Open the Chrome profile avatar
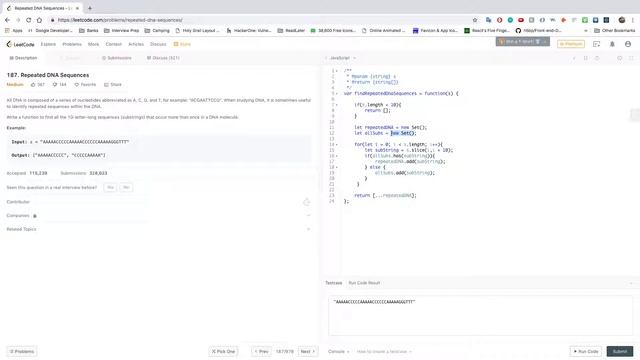The image size is (640, 360). (x=622, y=20)
